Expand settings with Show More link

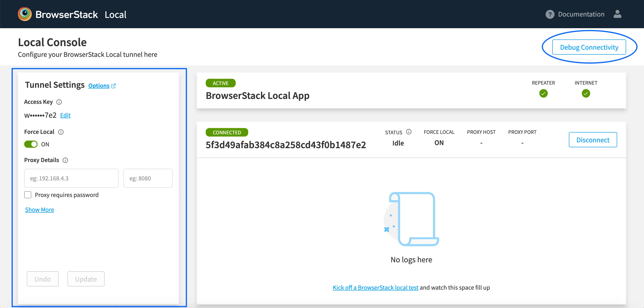pos(40,210)
